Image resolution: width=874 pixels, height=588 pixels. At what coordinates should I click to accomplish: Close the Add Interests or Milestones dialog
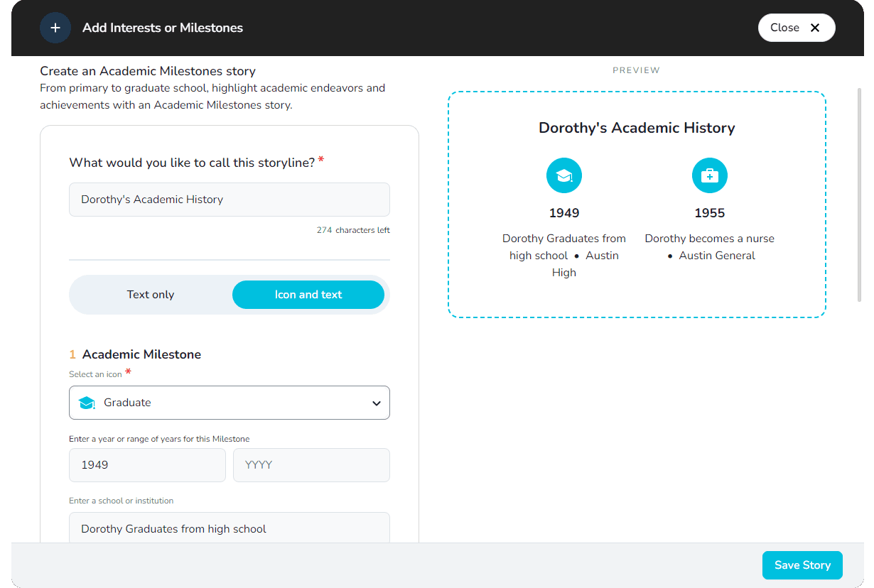tap(796, 28)
